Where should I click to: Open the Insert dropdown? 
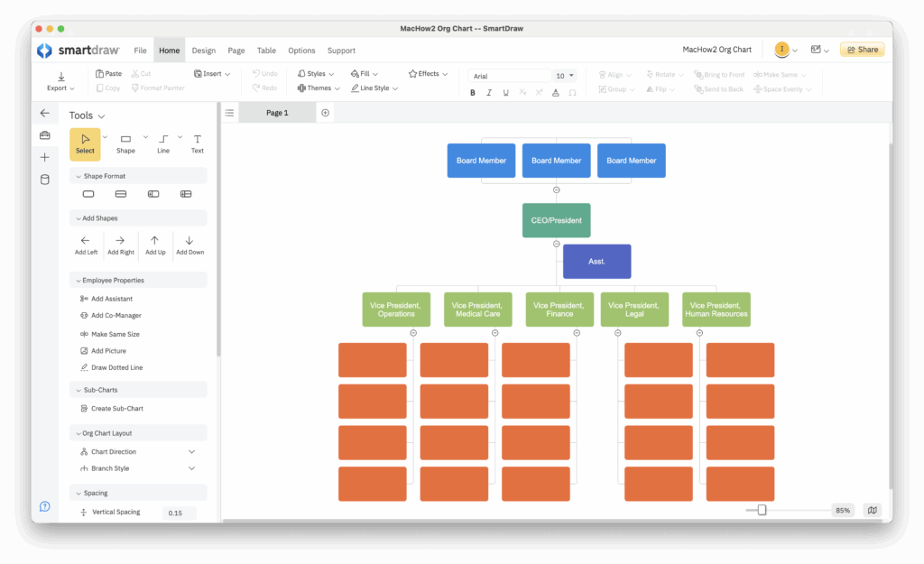click(212, 74)
